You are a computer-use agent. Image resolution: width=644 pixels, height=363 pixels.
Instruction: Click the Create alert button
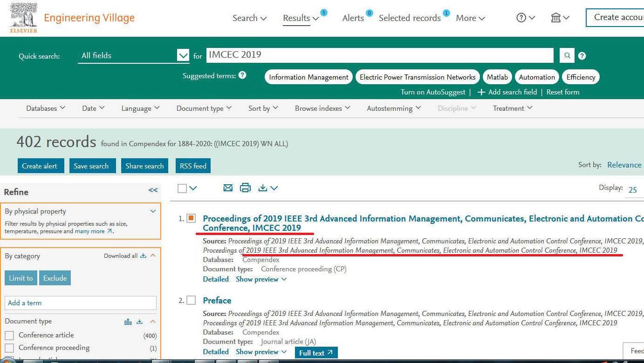coord(40,166)
